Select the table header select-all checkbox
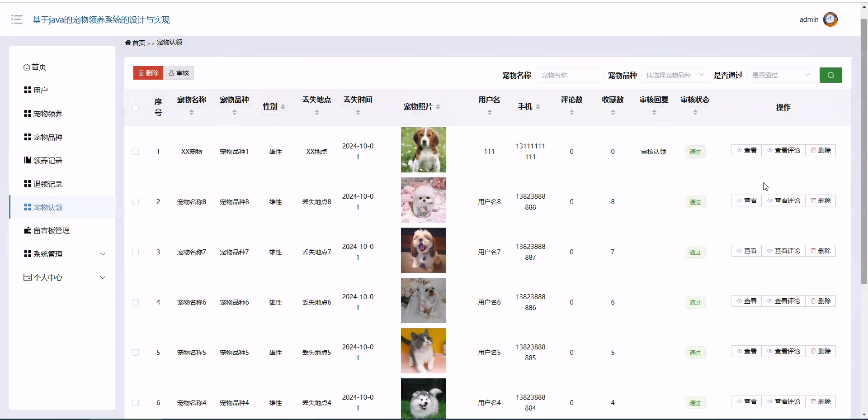Image resolution: width=868 pixels, height=420 pixels. 136,107
